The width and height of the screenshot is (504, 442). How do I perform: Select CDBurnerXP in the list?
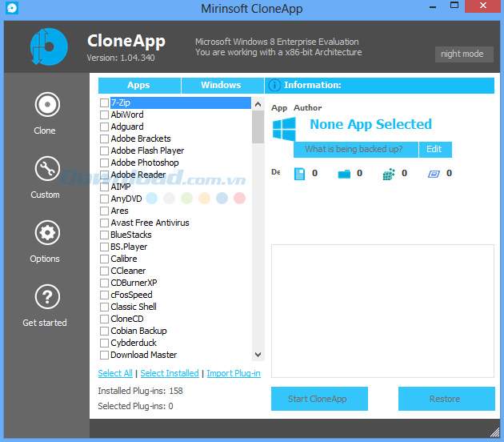coord(134,283)
